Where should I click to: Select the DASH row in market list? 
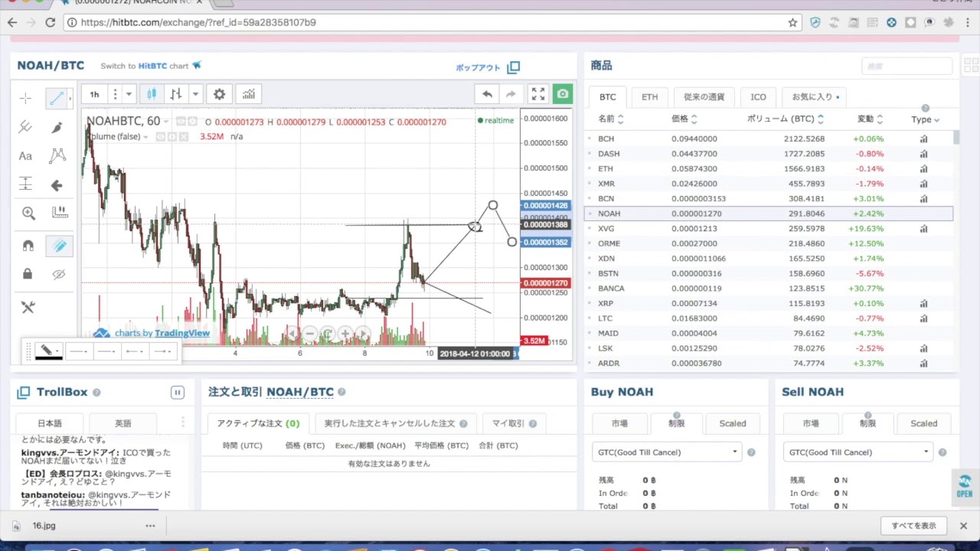(x=769, y=154)
